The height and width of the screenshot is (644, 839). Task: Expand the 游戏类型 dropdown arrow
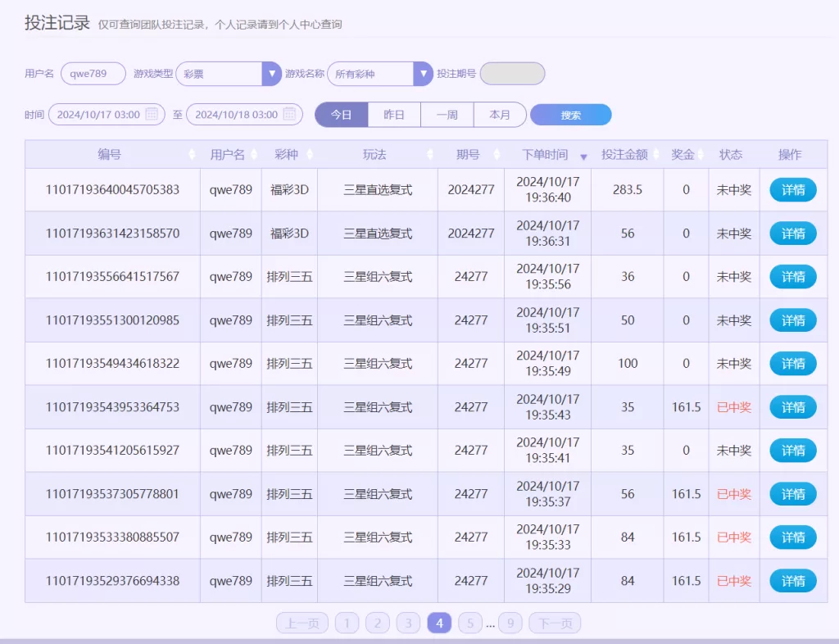[271, 74]
